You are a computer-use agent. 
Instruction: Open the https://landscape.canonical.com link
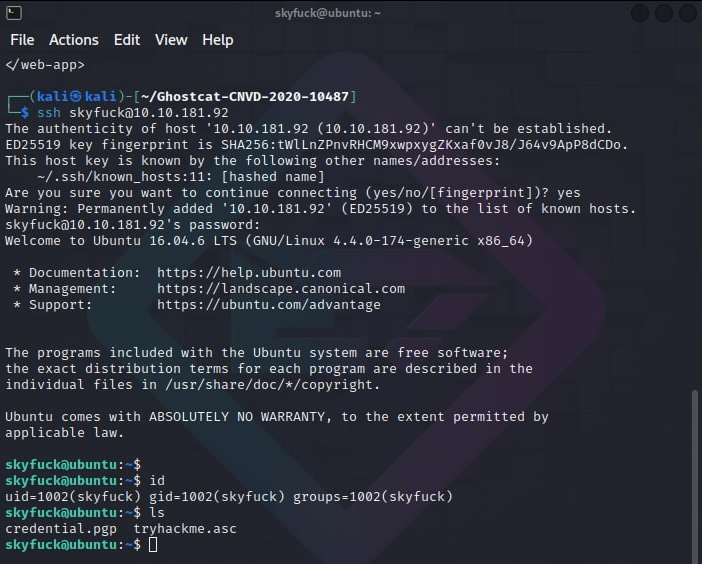tap(281, 289)
